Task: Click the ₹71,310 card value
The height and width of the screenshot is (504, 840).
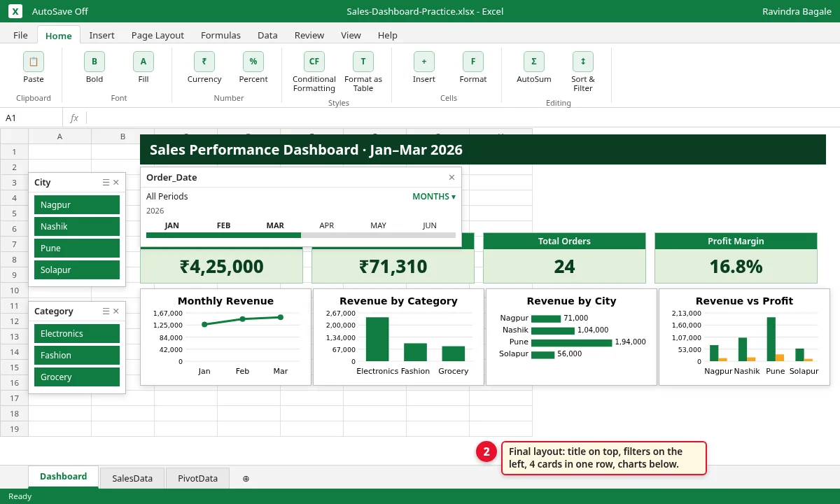Action: (393, 267)
